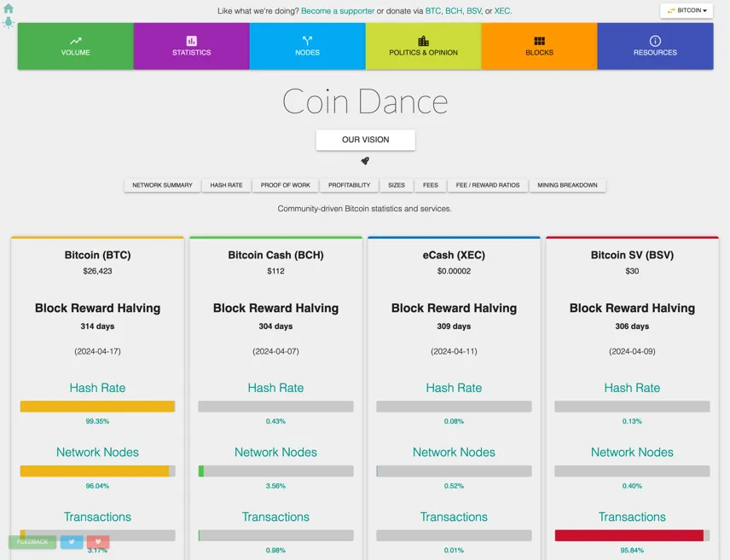Viewport: 730px width, 560px height.
Task: Open the Feedback button
Action: (32, 542)
